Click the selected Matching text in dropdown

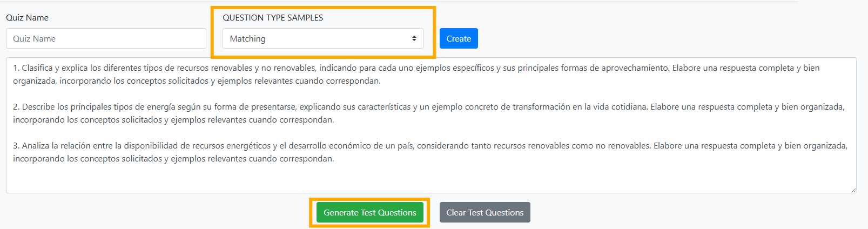coord(247,39)
